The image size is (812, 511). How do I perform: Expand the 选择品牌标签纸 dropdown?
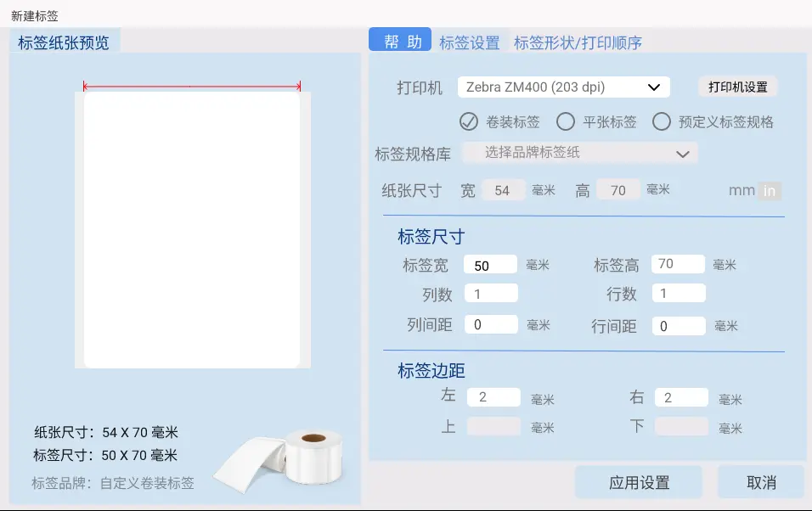click(579, 153)
